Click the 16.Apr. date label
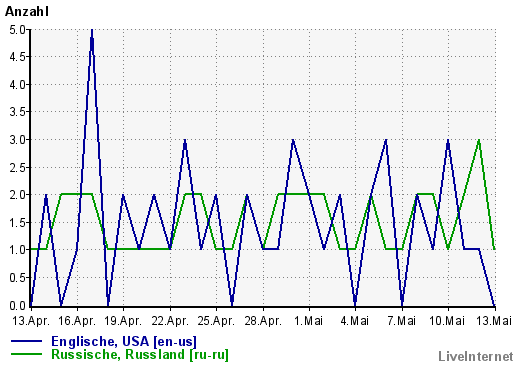520x366 pixels. click(x=77, y=321)
